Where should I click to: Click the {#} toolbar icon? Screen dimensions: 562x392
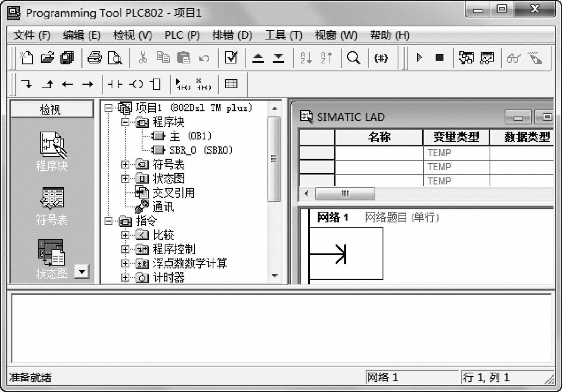click(381, 58)
